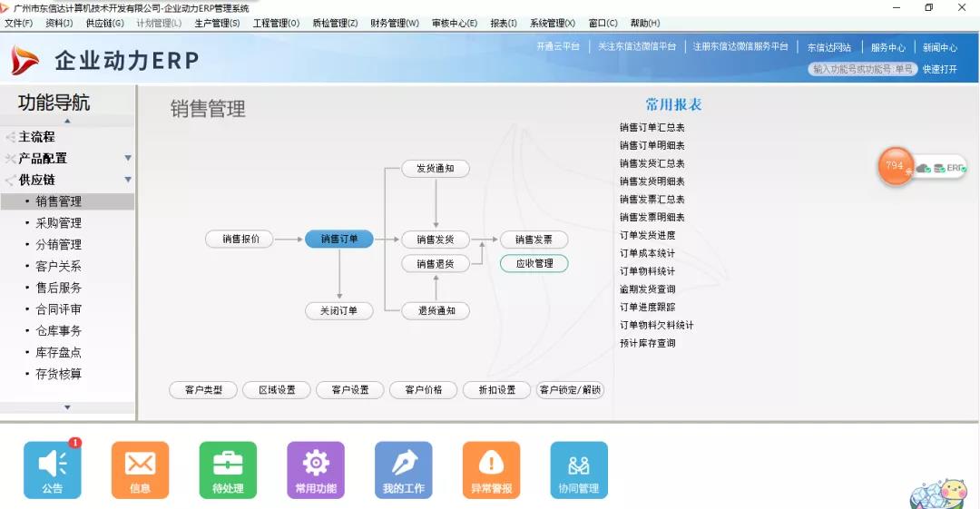Image resolution: width=980 pixels, height=509 pixels.
Task: Click the 企业动力ERP logo
Action: [x=105, y=60]
